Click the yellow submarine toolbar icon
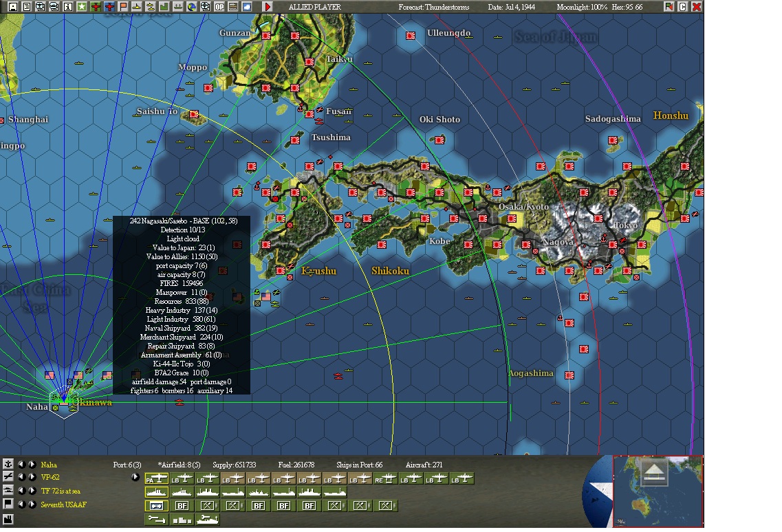The image size is (782, 532). tap(150, 6)
